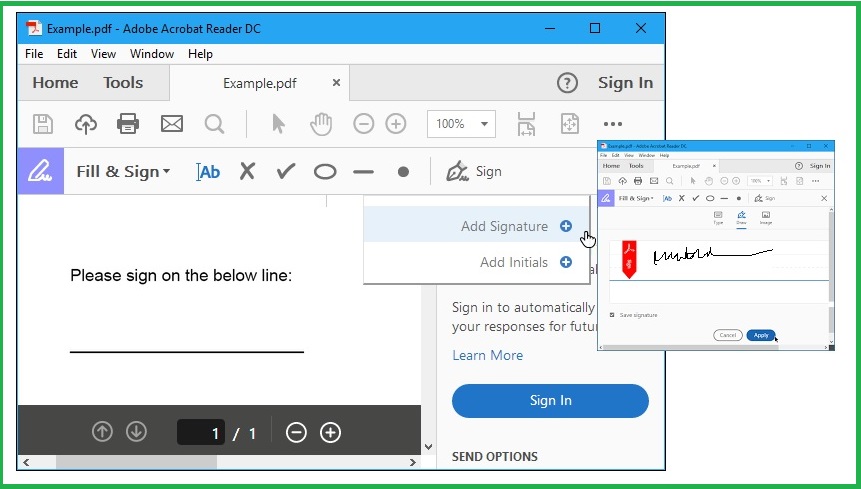Select the crossmark X tool in main window
The height and width of the screenshot is (489, 861).
pyautogui.click(x=247, y=172)
